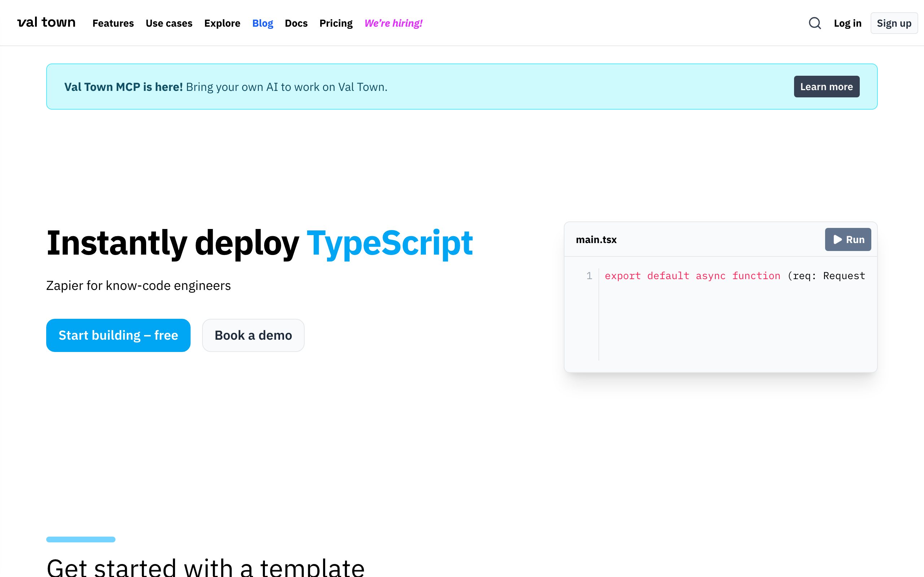Click the main.tsx file name

[x=596, y=240]
